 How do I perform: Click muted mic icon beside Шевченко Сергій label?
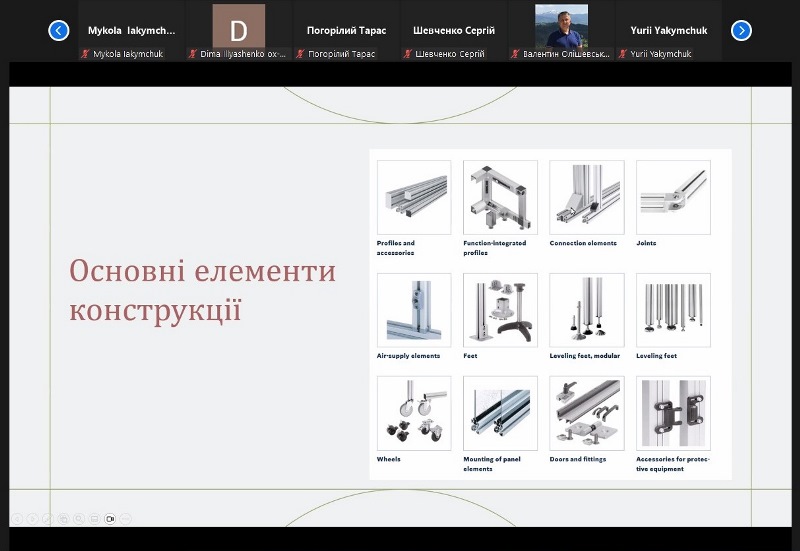pyautogui.click(x=408, y=54)
